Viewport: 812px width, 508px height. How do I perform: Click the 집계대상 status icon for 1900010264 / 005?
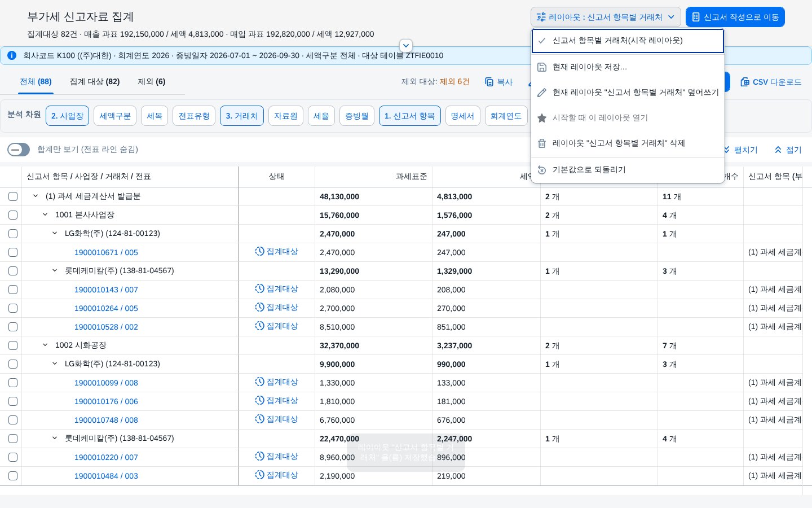click(259, 307)
